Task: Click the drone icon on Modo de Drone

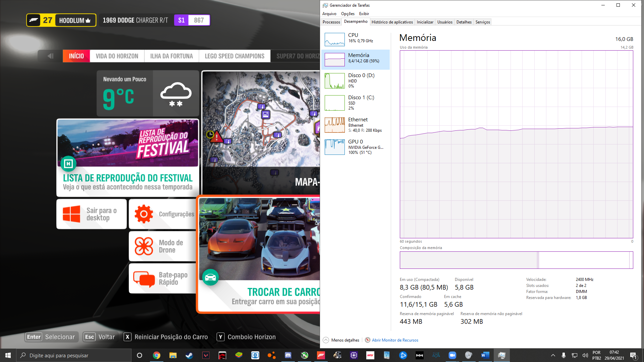Action: click(x=144, y=246)
